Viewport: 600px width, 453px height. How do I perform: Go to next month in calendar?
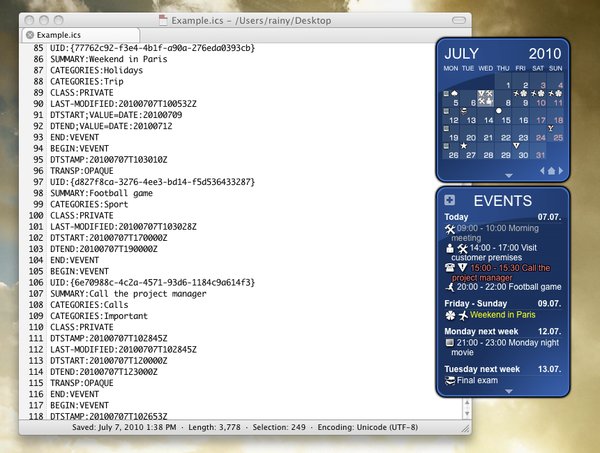tap(561, 172)
